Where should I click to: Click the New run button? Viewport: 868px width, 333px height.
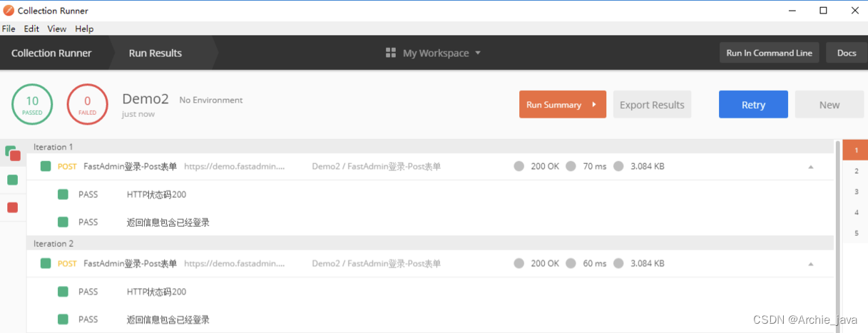coord(829,105)
